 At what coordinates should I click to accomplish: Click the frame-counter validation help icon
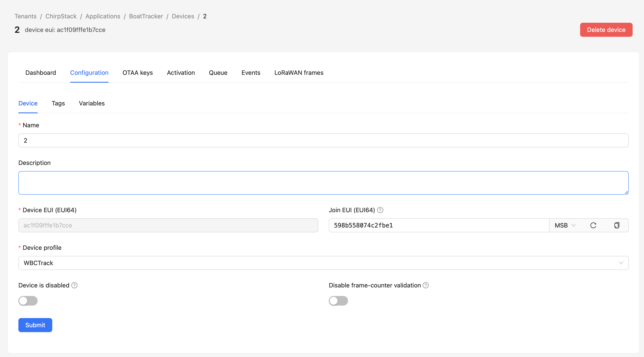[x=425, y=285]
